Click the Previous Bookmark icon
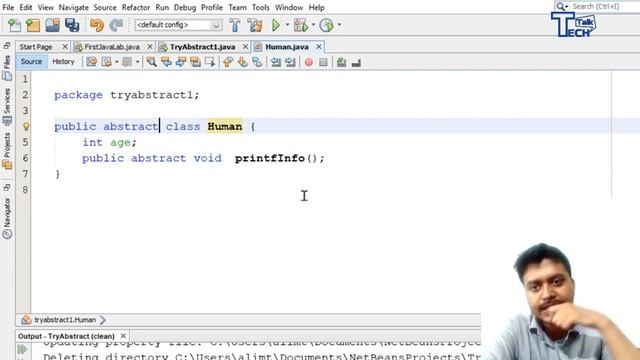Image resolution: width=640 pixels, height=360 pixels. [228, 62]
